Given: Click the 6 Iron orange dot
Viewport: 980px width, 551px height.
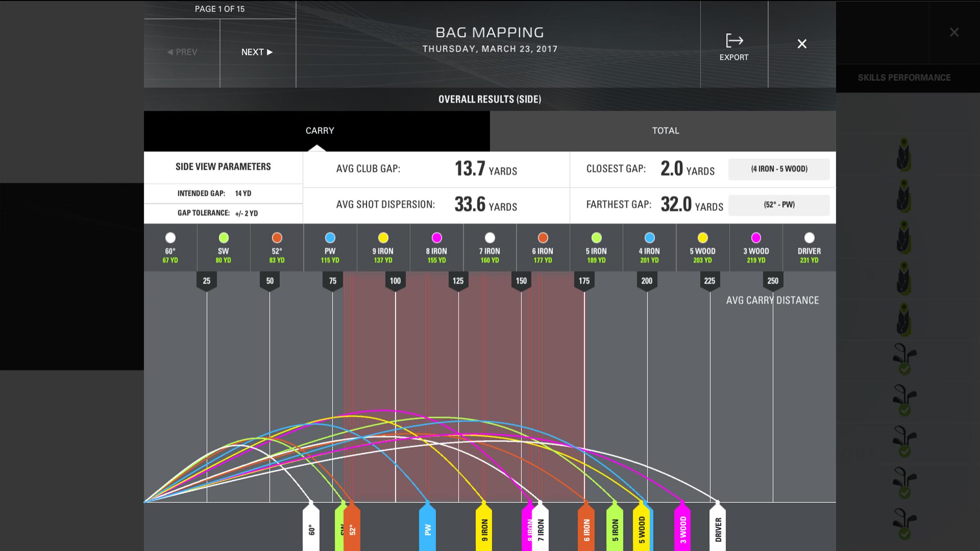Looking at the screenshot, I should tap(543, 238).
